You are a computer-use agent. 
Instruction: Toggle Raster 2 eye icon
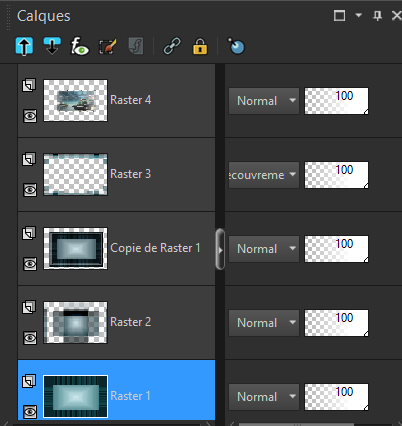pos(30,338)
